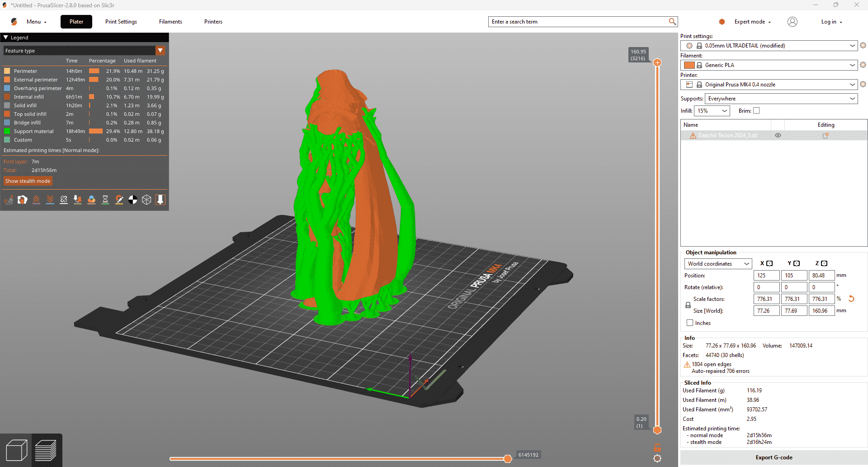Switch to sliced layers preview view
Image resolution: width=868 pixels, height=467 pixels.
tap(46, 451)
